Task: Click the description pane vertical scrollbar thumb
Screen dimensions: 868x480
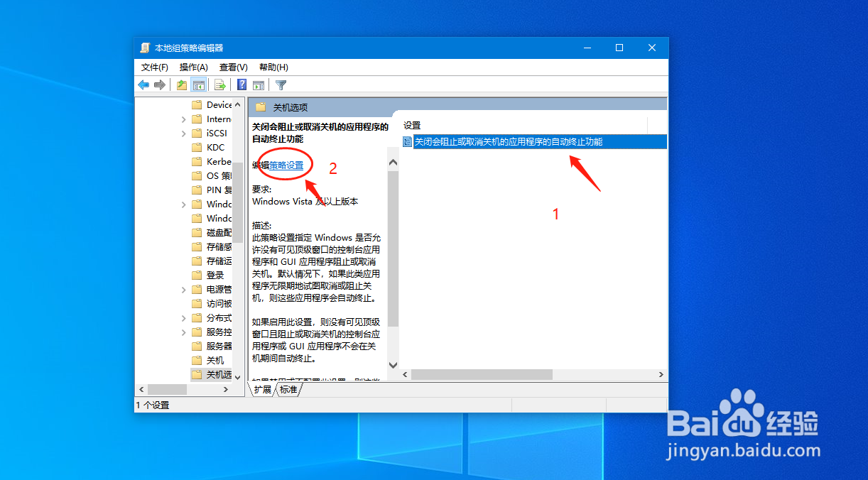Action: pyautogui.click(x=394, y=248)
